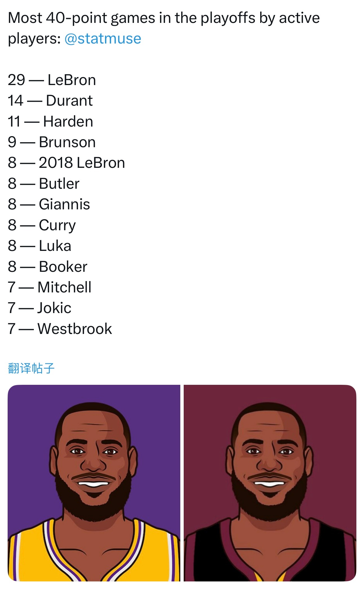364x595 pixels.
Task: Open the LeBron Cavaliers jersey image
Action: click(x=270, y=483)
